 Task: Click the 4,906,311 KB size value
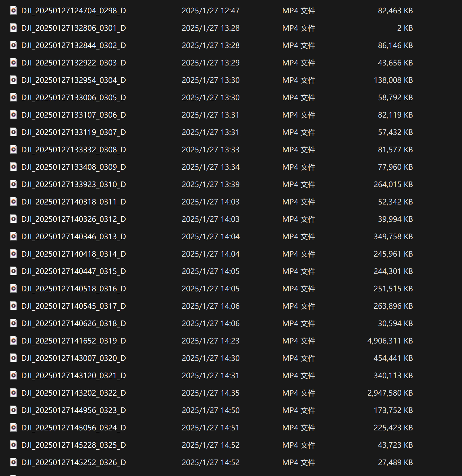(390, 341)
